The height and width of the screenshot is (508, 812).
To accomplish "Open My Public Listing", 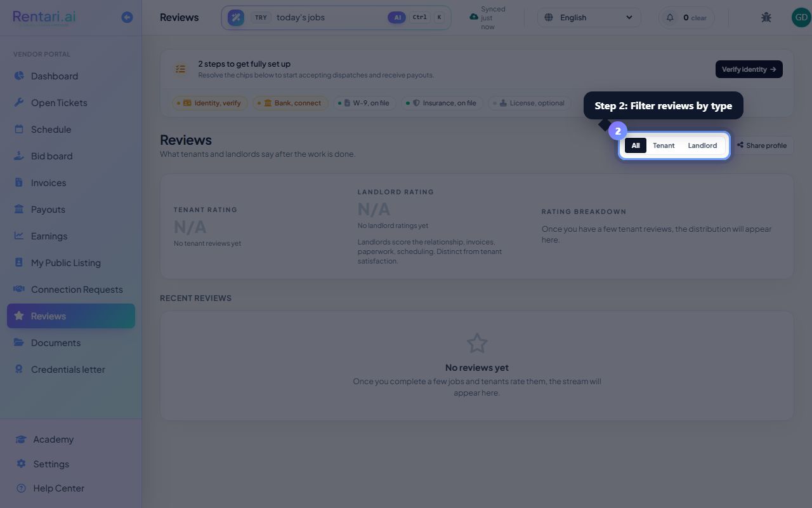I will coord(71,263).
